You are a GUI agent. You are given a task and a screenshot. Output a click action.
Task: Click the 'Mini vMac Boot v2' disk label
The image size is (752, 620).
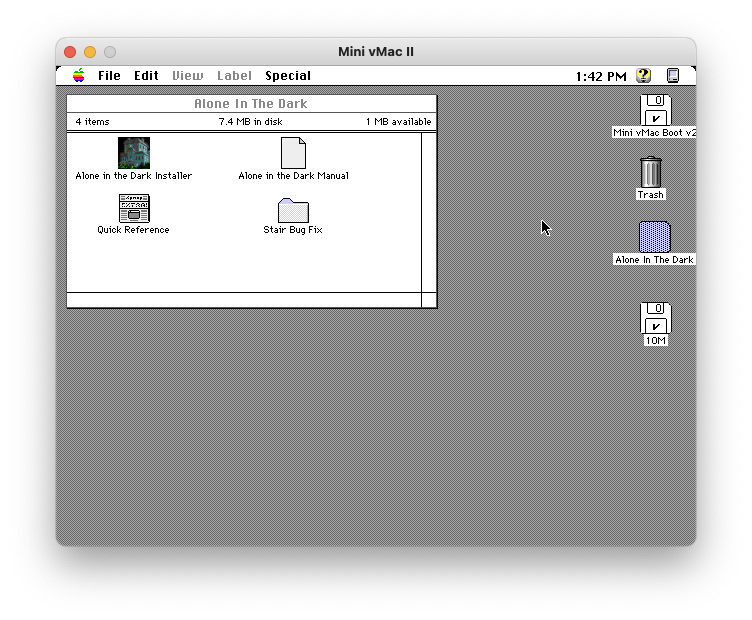click(654, 132)
